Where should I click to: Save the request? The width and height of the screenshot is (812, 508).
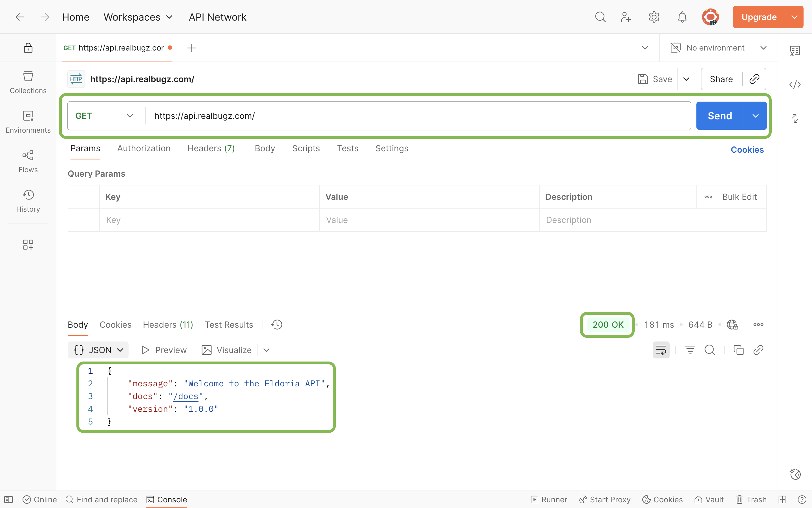coord(655,79)
